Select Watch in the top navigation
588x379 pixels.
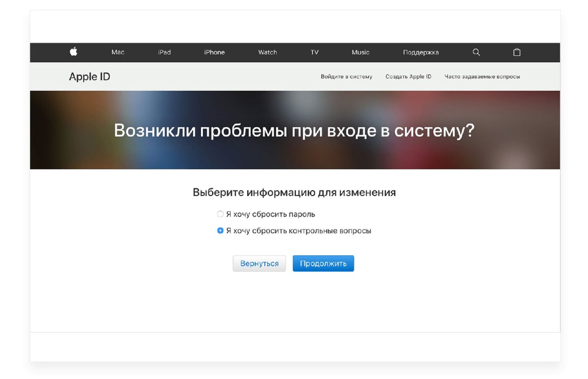[x=267, y=52]
